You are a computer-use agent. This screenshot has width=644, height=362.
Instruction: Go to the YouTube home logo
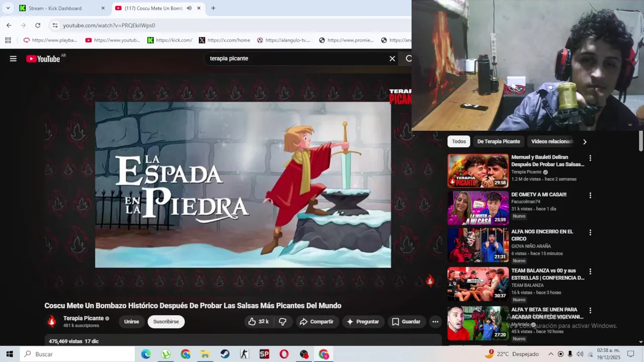click(x=43, y=59)
